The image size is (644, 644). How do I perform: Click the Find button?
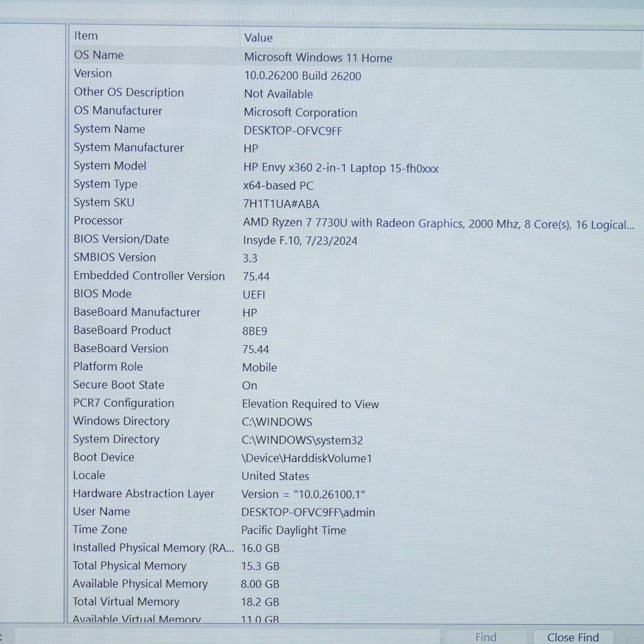[x=485, y=637]
